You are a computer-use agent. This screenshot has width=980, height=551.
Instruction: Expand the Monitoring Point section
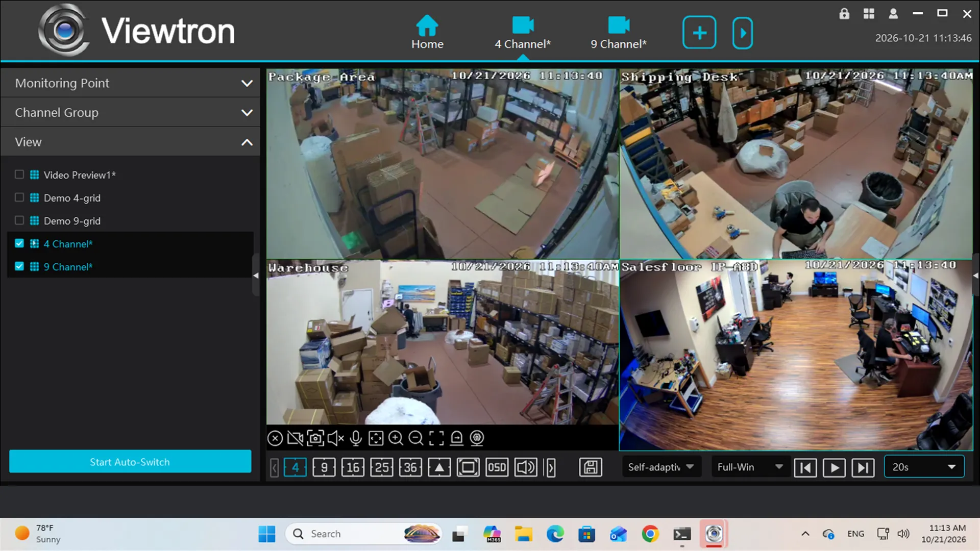tap(130, 83)
